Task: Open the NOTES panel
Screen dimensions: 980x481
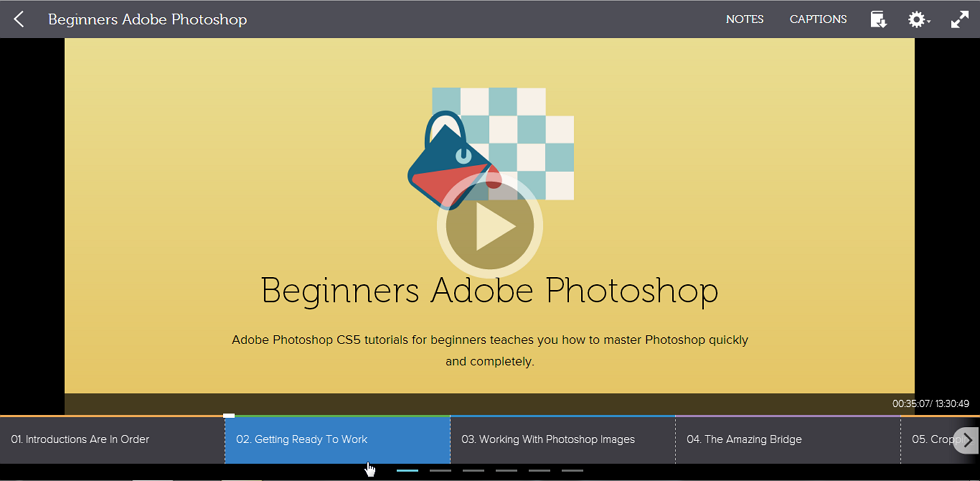Action: [x=744, y=19]
